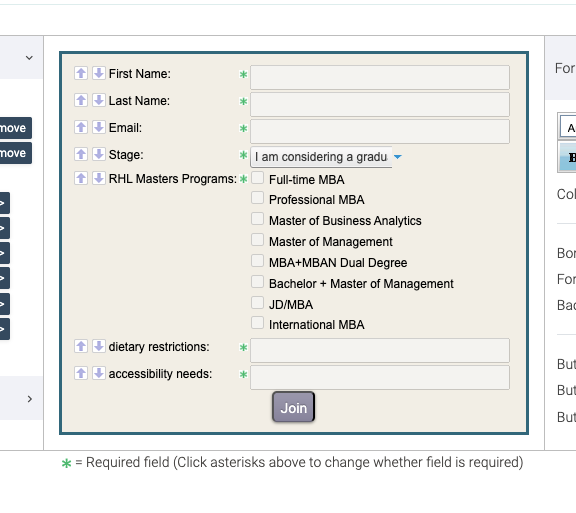Screen dimensions: 576x513
Task: Click Email field move-down arrow
Action: [98, 127]
